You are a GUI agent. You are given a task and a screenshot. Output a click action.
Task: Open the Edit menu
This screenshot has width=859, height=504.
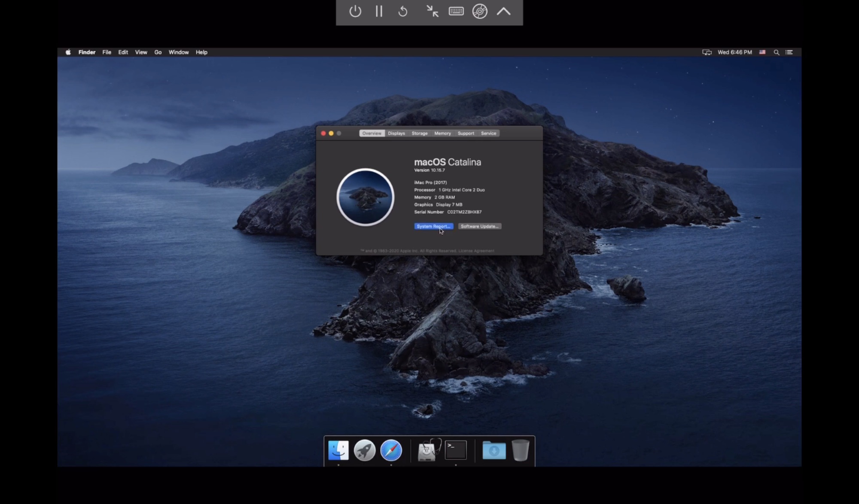123,52
